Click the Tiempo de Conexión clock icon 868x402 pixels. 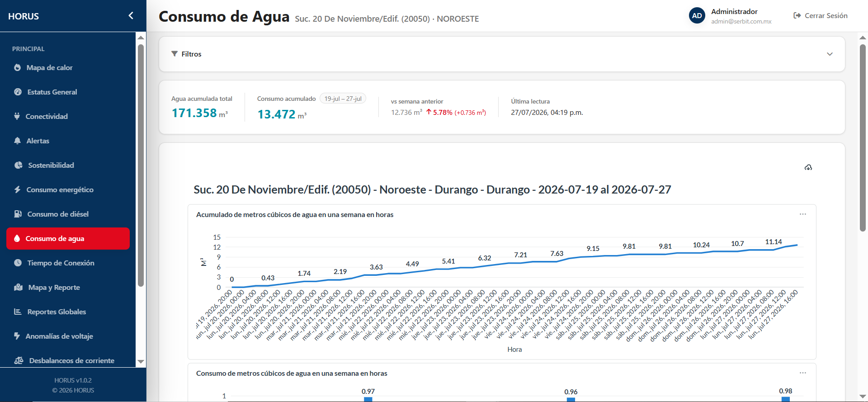click(18, 263)
